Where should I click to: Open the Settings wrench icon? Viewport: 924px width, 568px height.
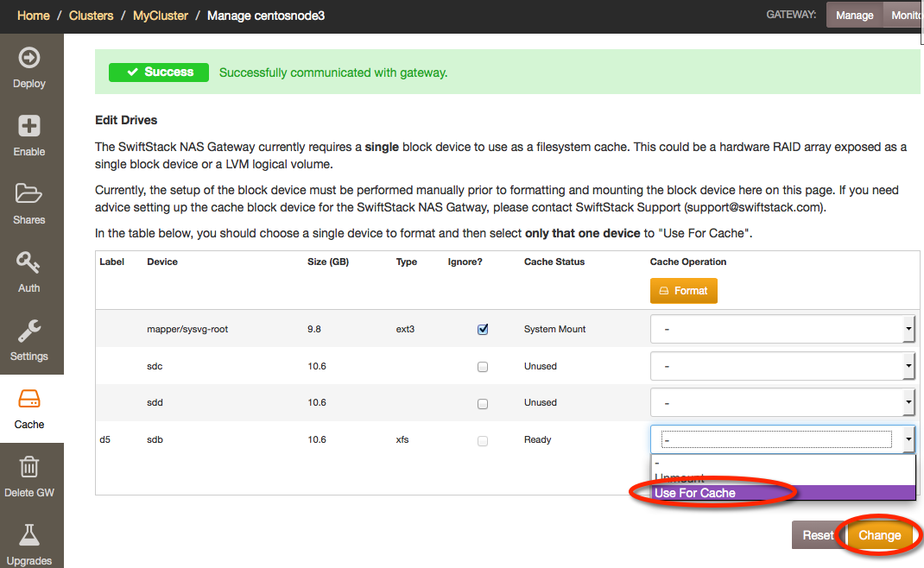(28, 331)
